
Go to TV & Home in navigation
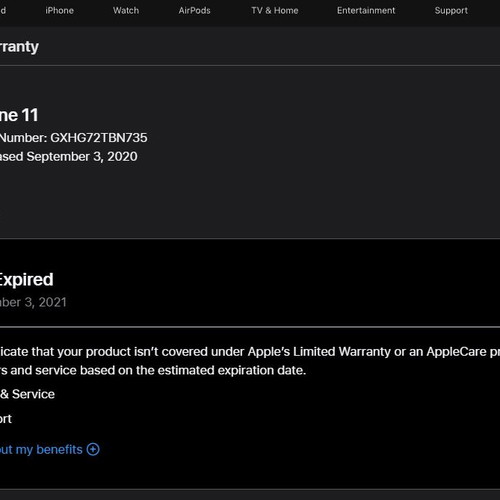[x=275, y=10]
